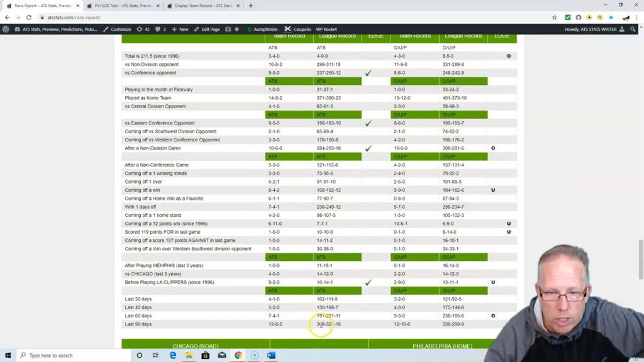Click the 'vs Conference opponent' row label

[150, 73]
